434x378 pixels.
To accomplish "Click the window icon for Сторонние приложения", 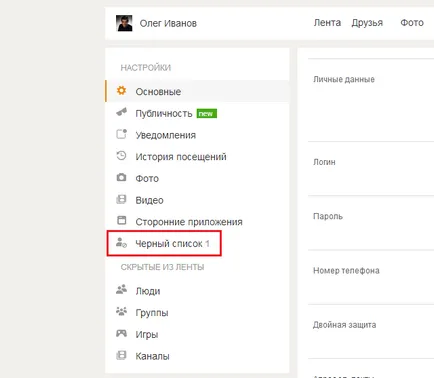I will (x=122, y=220).
